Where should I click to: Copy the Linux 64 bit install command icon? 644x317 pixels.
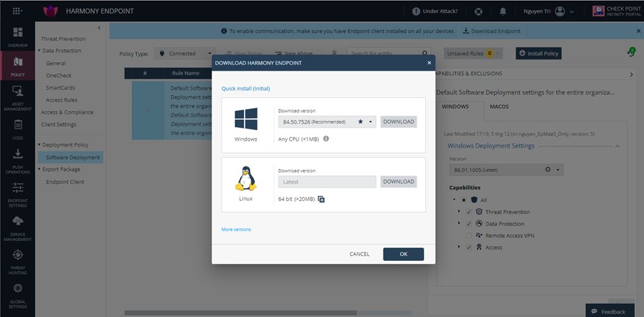[321, 199]
